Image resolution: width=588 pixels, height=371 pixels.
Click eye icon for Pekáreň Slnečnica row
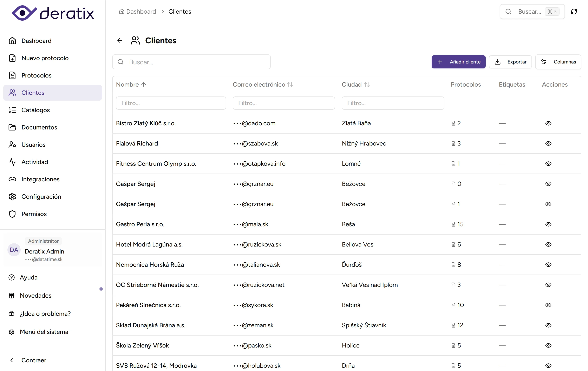(548, 305)
